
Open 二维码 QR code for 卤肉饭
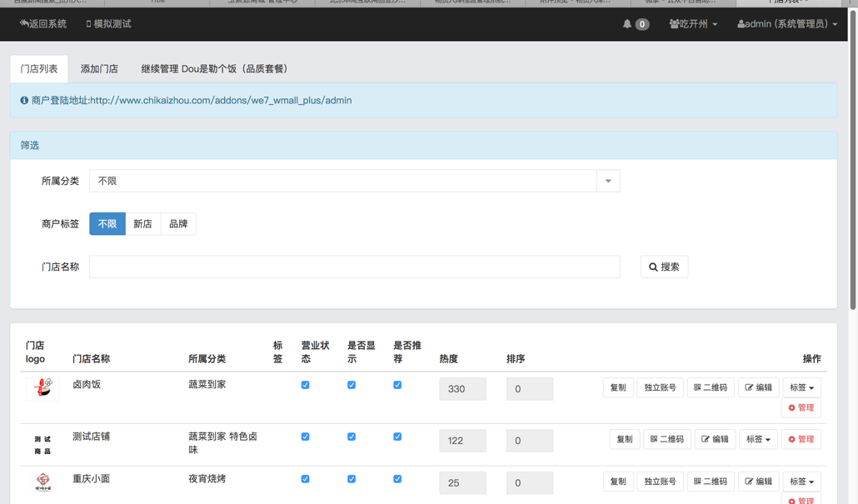(711, 387)
